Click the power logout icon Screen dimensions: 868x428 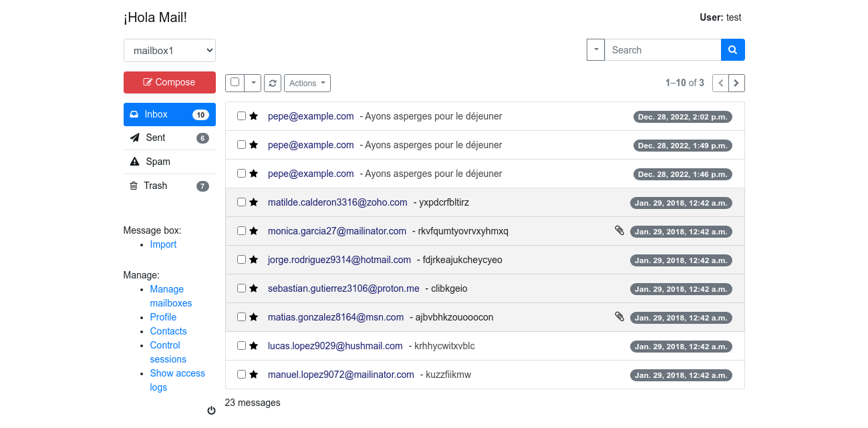click(x=211, y=410)
